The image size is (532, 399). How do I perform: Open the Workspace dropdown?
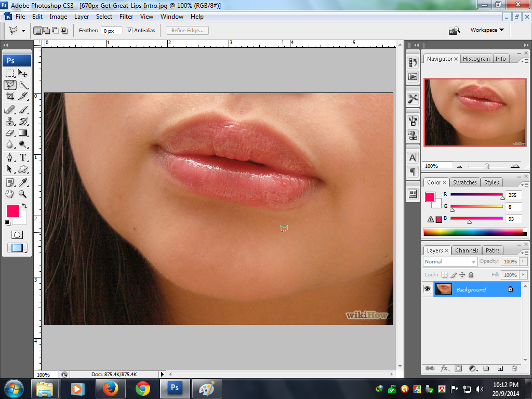tap(487, 30)
